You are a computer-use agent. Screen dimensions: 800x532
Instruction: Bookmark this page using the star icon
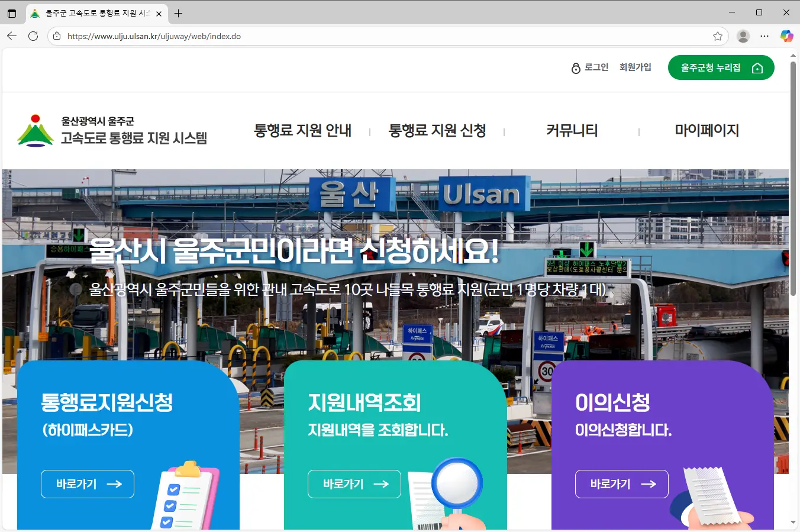pos(718,36)
